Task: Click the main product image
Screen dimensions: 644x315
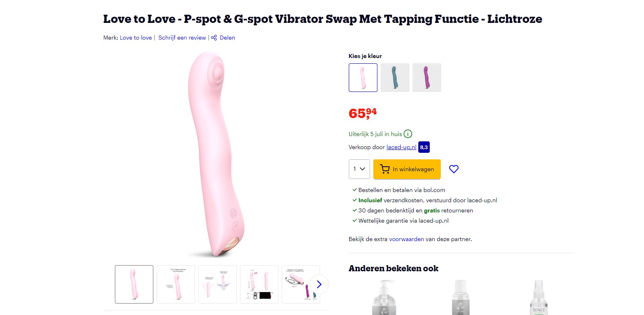Action: pyautogui.click(x=217, y=154)
